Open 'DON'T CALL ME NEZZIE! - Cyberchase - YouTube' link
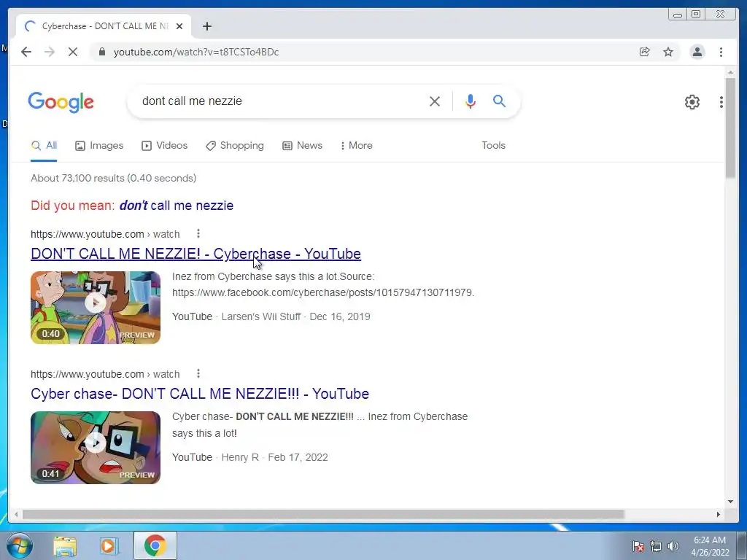747x560 pixels. 196,254
